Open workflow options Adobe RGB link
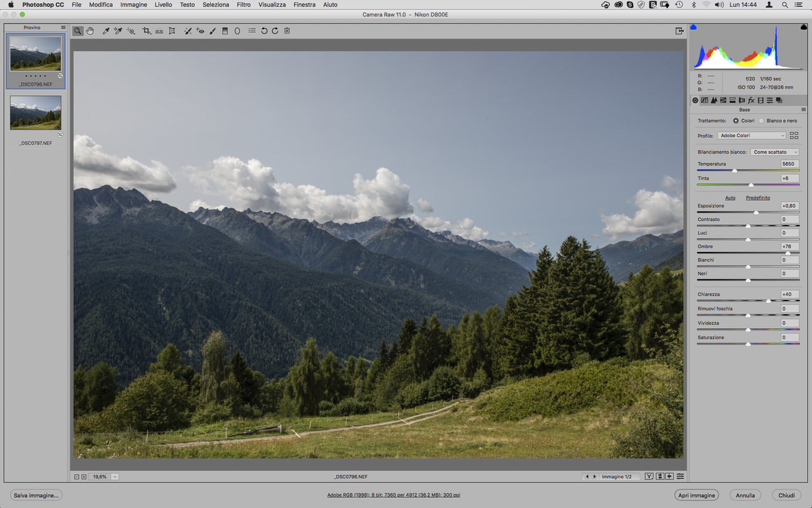This screenshot has height=508, width=812. pos(394,495)
